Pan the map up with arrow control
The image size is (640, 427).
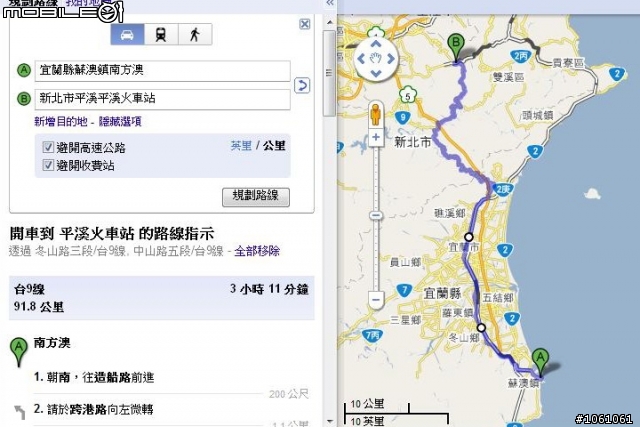(376, 44)
